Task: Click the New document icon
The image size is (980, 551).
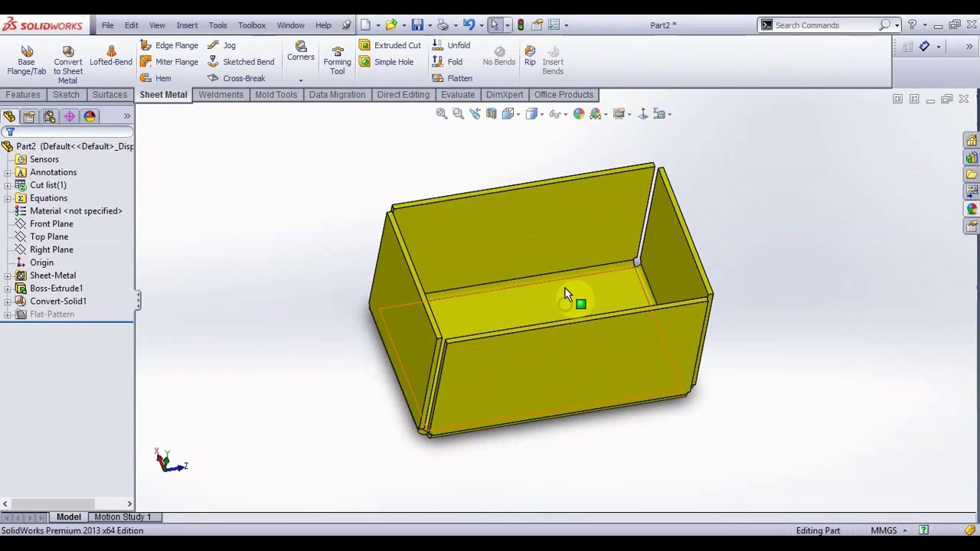Action: click(x=366, y=25)
